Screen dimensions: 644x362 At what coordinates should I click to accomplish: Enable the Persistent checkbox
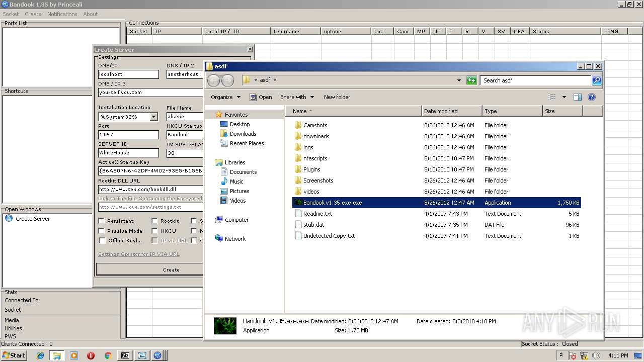tap(102, 221)
